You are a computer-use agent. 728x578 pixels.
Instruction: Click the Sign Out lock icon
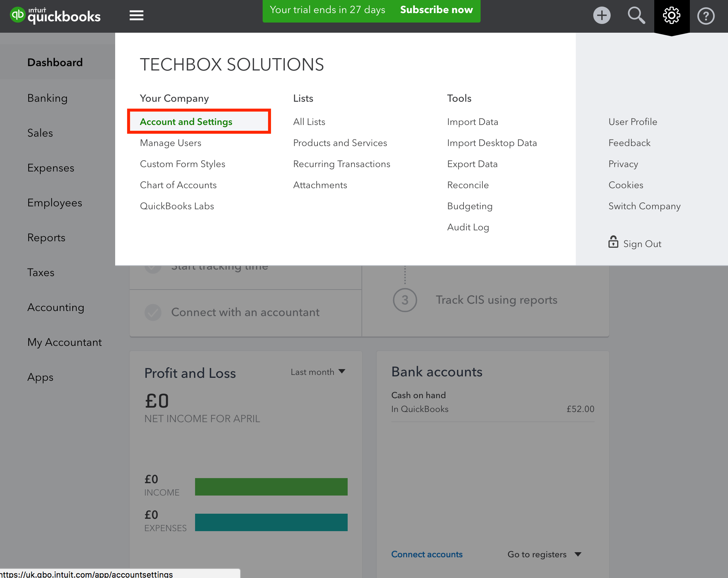point(613,242)
